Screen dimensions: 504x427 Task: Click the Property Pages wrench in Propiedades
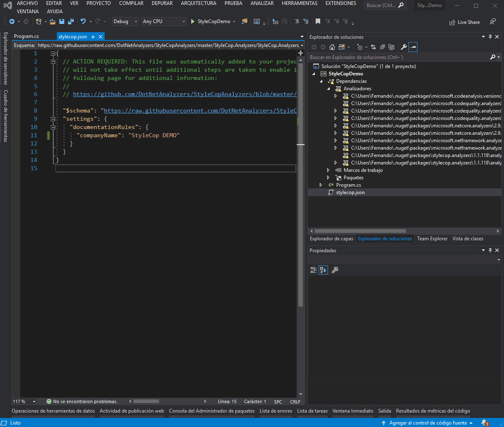335,270
